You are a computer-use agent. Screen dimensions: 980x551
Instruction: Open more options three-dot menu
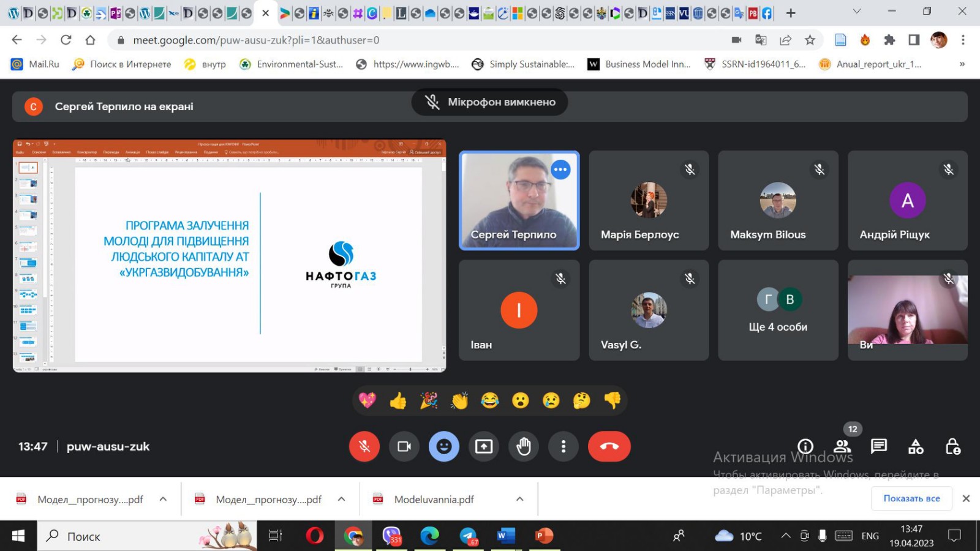click(563, 446)
